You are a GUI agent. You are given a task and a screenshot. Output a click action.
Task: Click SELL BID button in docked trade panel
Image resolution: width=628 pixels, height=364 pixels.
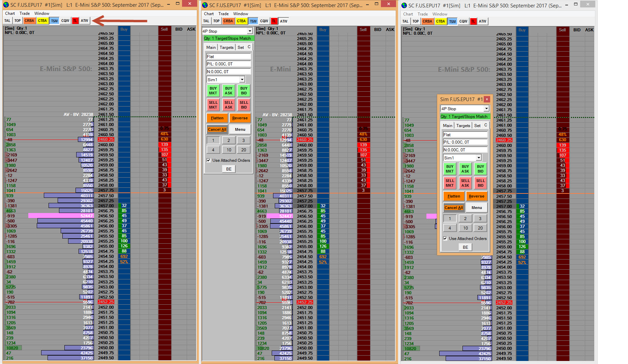(x=244, y=105)
